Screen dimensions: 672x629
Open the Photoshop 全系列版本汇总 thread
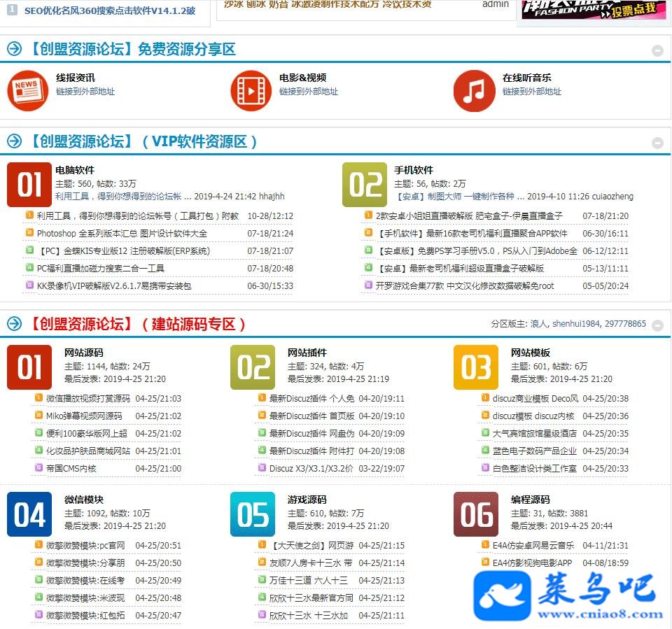[122, 234]
